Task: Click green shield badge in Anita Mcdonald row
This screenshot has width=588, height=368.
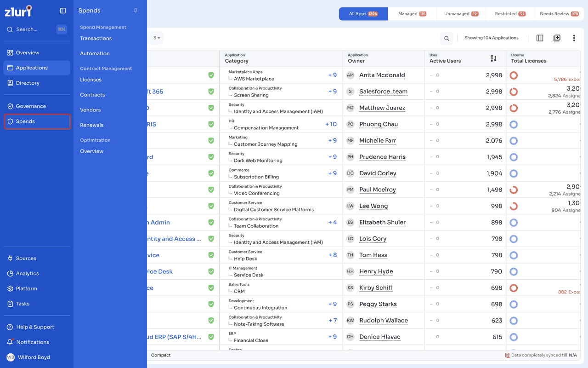Action: (211, 75)
